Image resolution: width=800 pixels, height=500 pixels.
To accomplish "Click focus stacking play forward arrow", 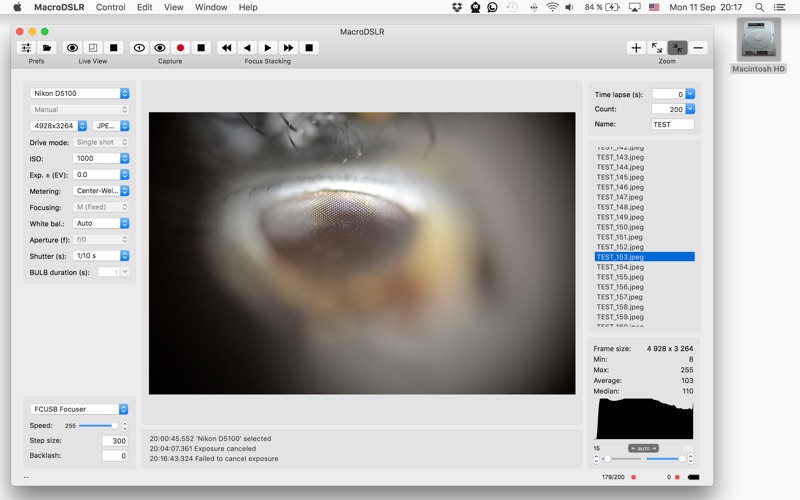I will pos(268,48).
